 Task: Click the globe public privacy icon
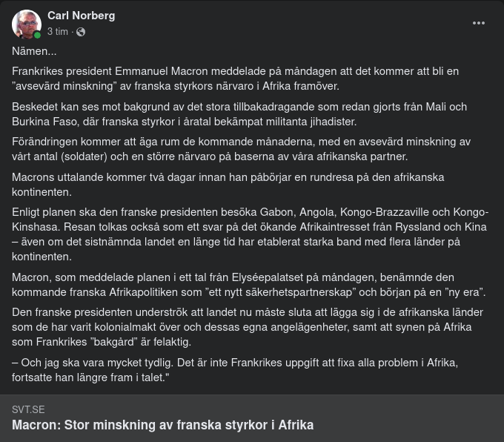coord(81,32)
